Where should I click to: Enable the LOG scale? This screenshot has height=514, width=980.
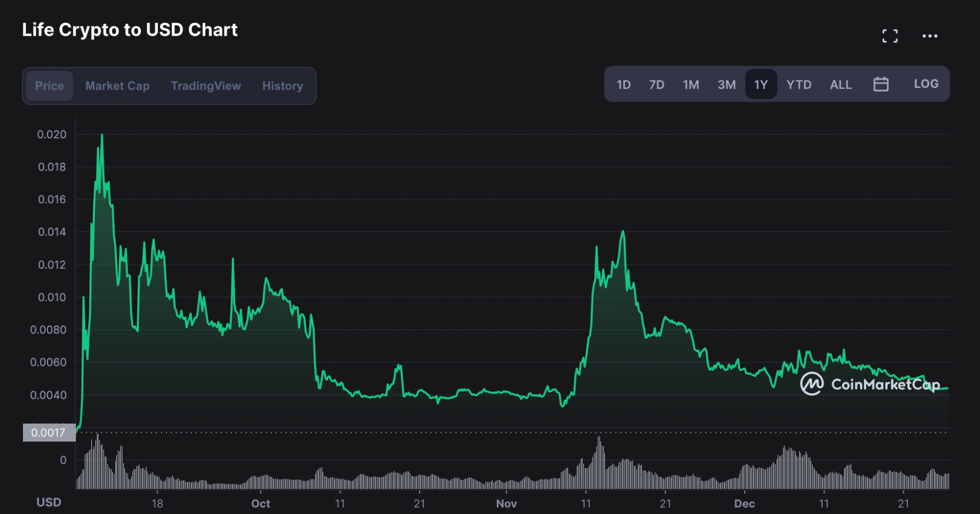click(x=926, y=84)
